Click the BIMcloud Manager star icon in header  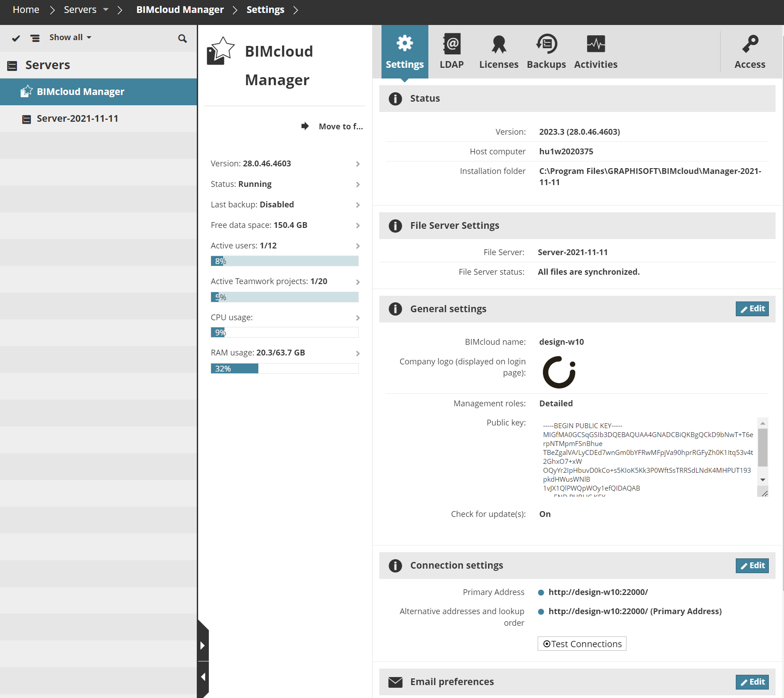(220, 51)
